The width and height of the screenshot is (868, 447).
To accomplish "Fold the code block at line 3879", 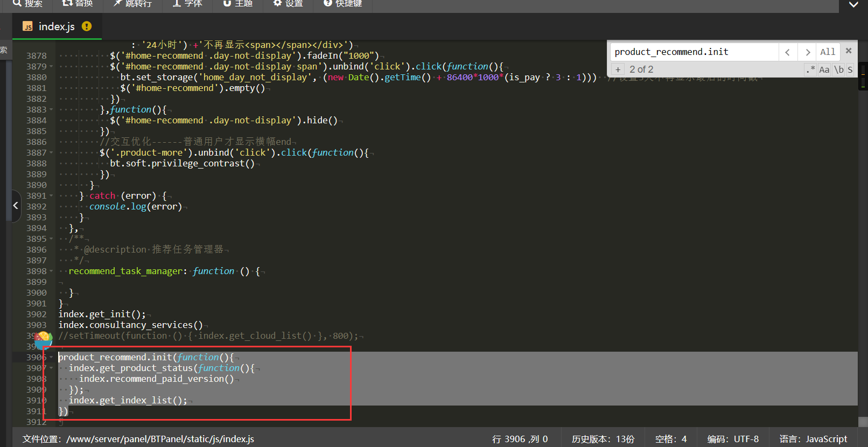I will coord(51,66).
